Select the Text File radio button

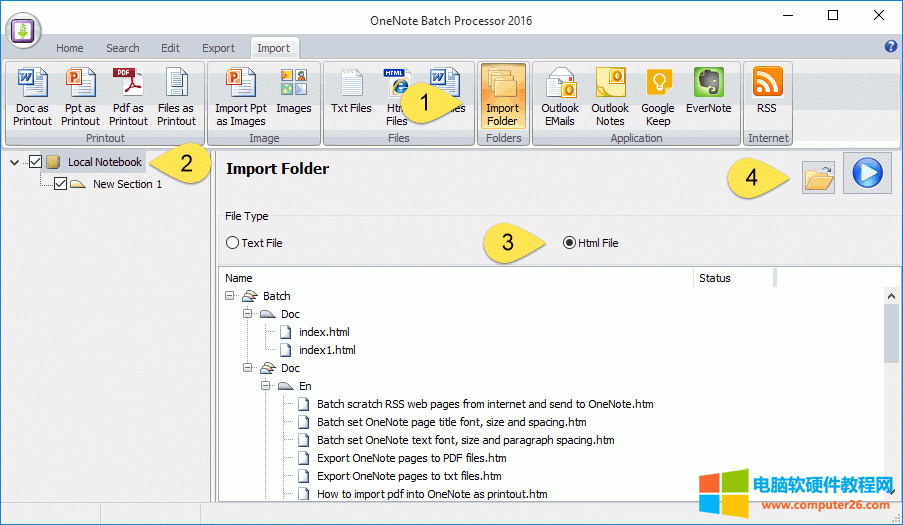(233, 243)
